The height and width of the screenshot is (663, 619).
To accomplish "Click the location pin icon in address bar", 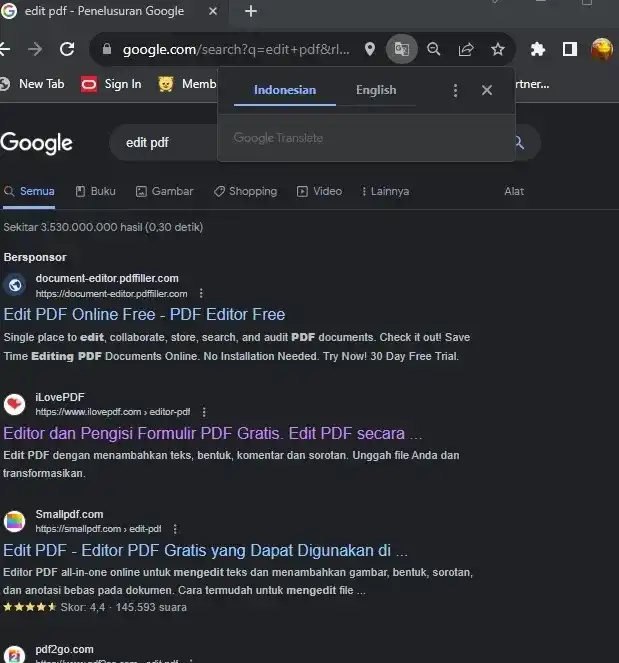I will (370, 49).
